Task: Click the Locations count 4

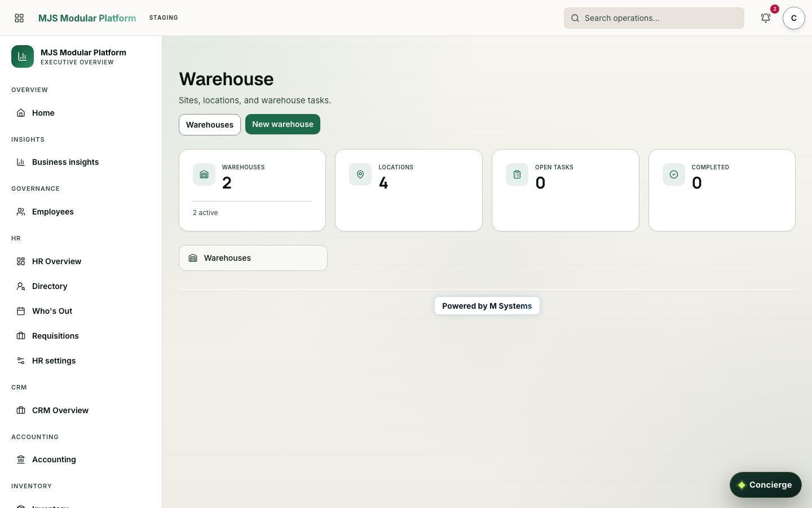Action: point(383,183)
